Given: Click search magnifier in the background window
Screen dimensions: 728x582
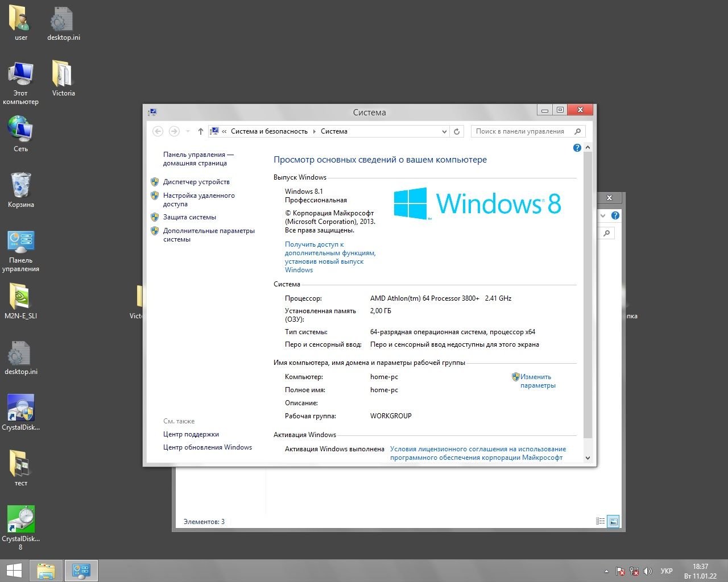Looking at the screenshot, I should [606, 233].
